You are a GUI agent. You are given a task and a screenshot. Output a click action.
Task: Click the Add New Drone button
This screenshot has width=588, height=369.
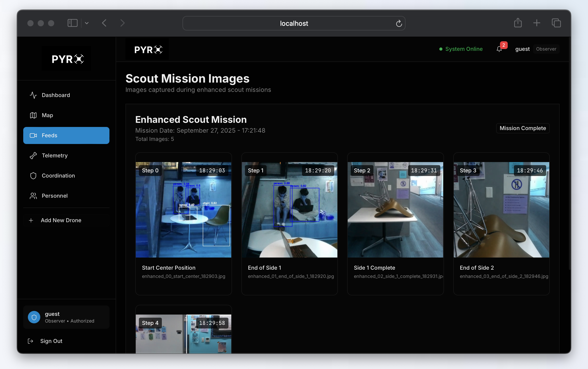(66, 220)
